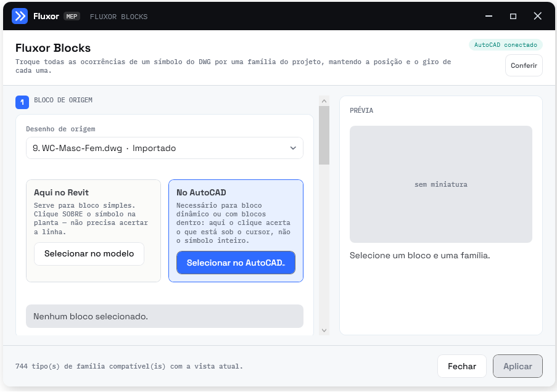Click the step 1 number badge

click(x=22, y=102)
